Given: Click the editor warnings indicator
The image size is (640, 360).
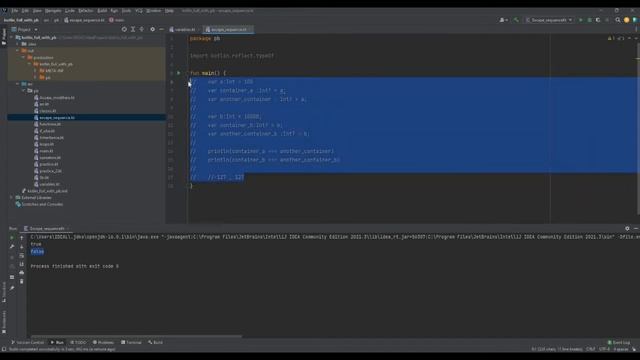Looking at the screenshot, I should tap(611, 38).
